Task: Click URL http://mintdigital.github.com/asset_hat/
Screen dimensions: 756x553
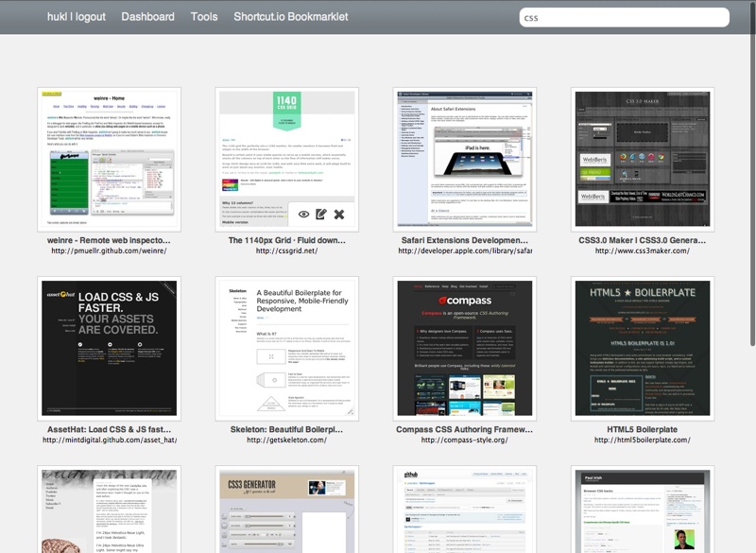Action: coord(109,440)
